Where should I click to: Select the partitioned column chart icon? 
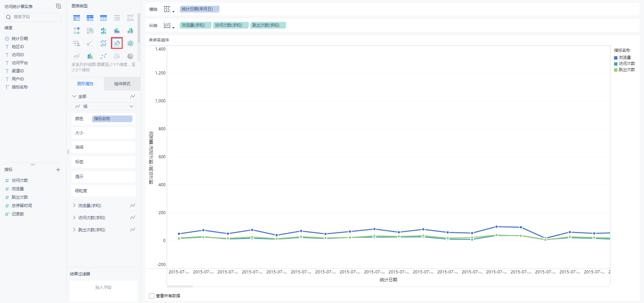click(104, 31)
